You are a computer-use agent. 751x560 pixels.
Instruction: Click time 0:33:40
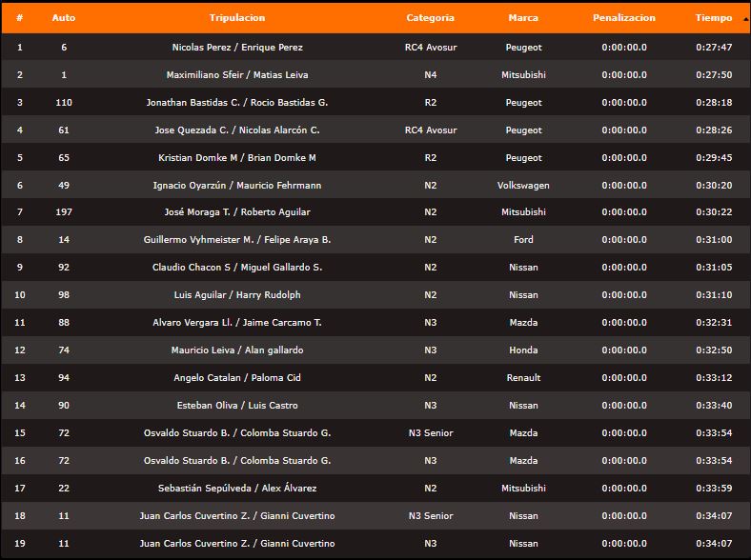pos(714,406)
